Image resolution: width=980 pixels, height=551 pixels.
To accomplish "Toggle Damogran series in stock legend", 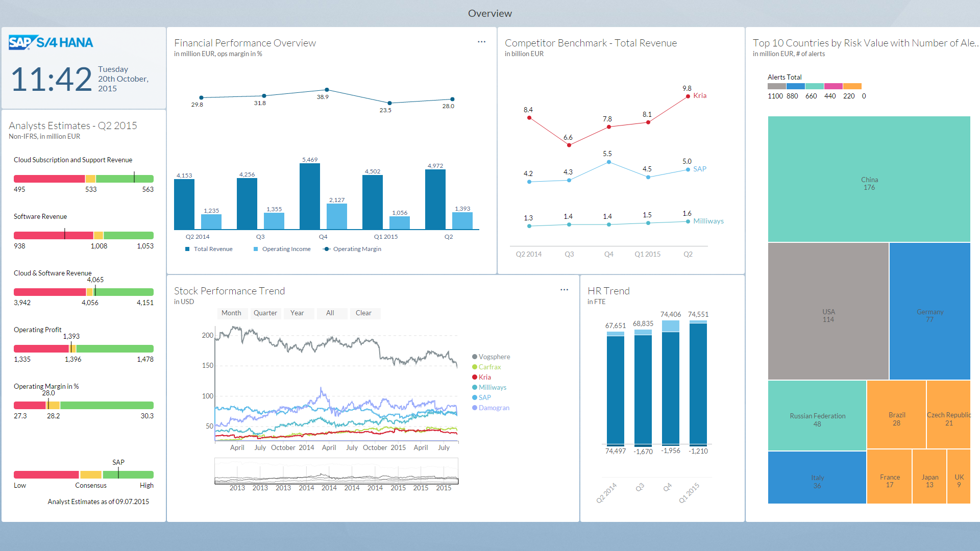I will pos(491,408).
